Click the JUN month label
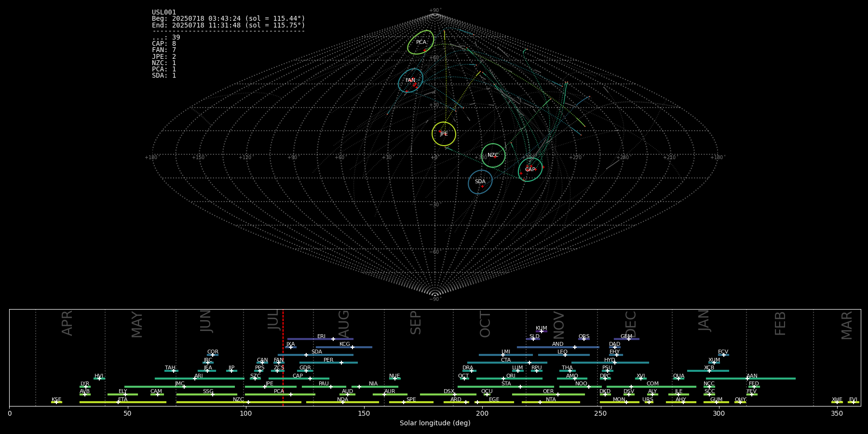 coord(206,321)
